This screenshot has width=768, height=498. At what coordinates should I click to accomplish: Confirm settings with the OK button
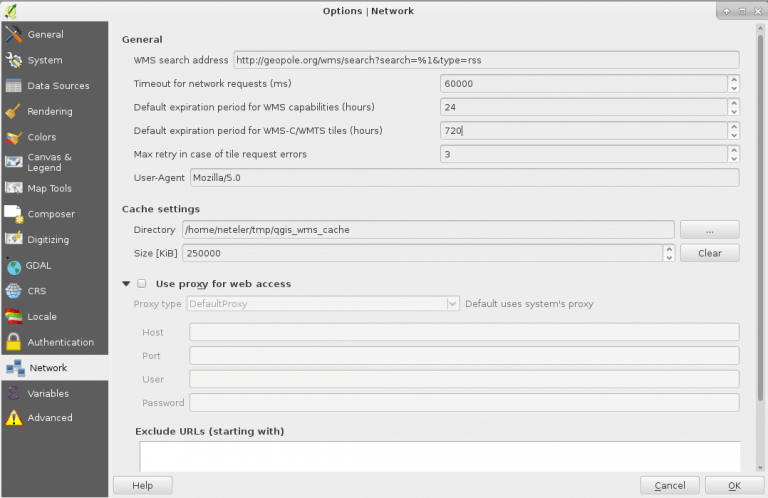pyautogui.click(x=734, y=485)
